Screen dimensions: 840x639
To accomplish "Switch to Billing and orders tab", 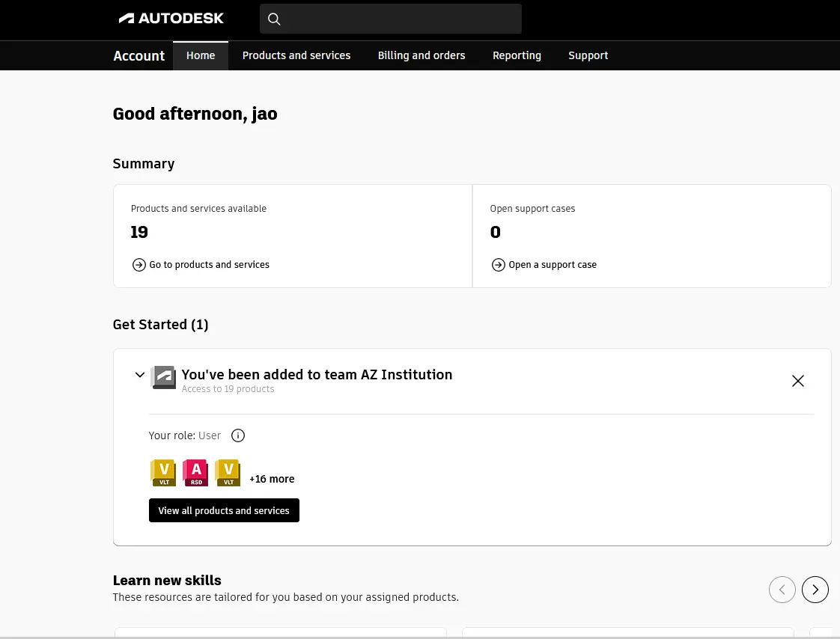I will (421, 55).
